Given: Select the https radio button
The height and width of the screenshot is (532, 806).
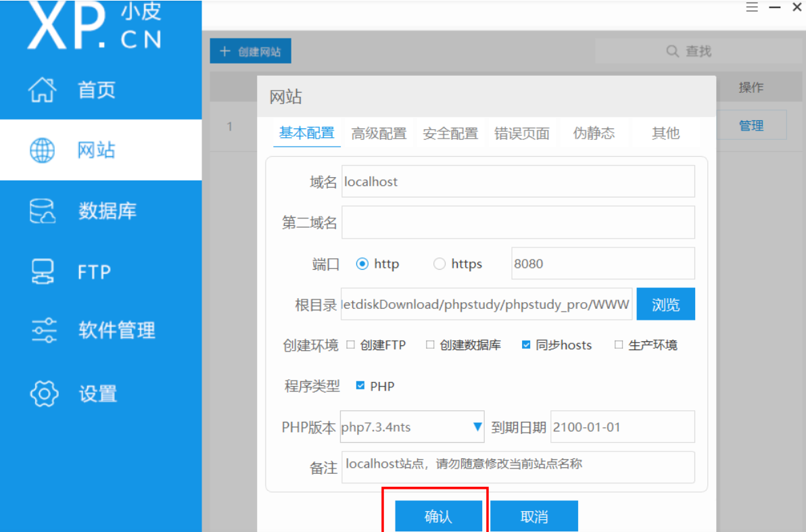Looking at the screenshot, I should pos(440,264).
